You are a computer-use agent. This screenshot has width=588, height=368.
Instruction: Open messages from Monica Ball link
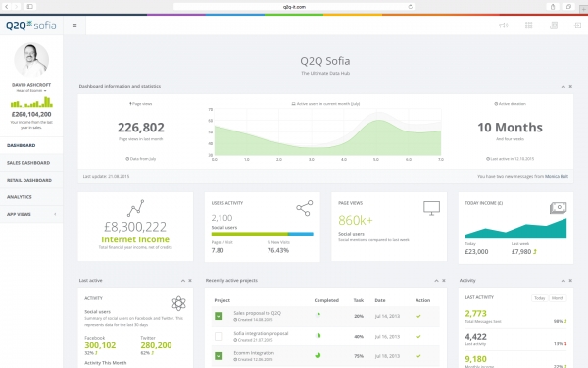point(557,176)
